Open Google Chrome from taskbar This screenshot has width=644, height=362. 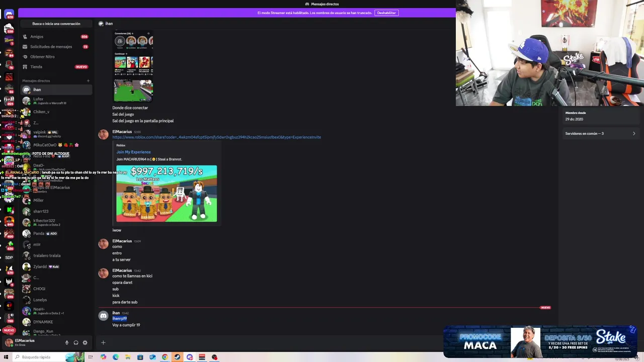coord(165,357)
